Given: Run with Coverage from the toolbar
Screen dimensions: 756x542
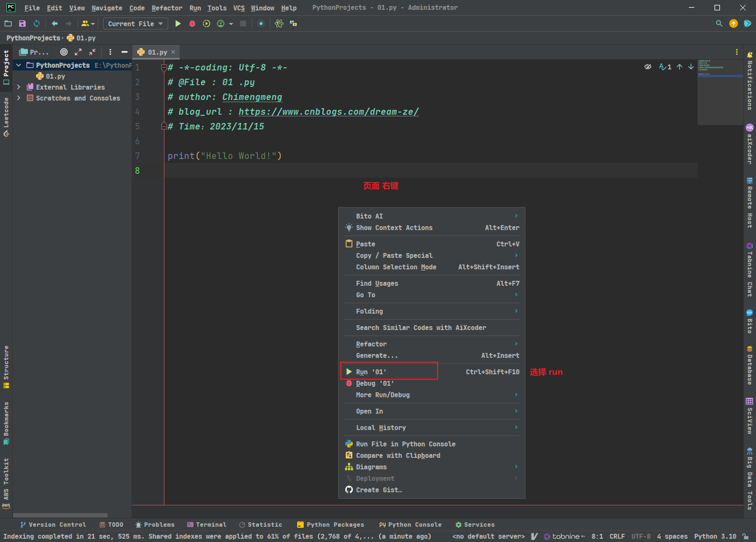Looking at the screenshot, I should [206, 23].
